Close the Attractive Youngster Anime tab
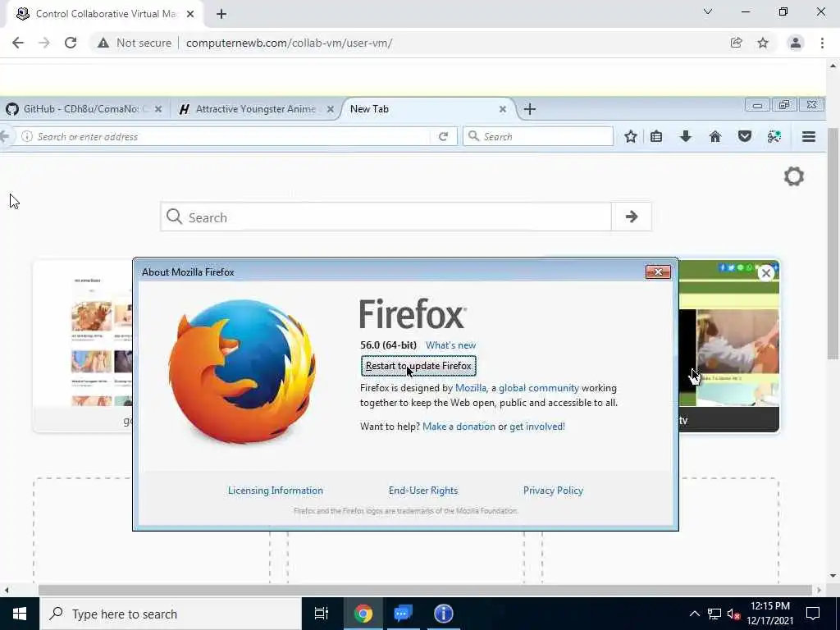Image resolution: width=840 pixels, height=630 pixels. (x=331, y=109)
